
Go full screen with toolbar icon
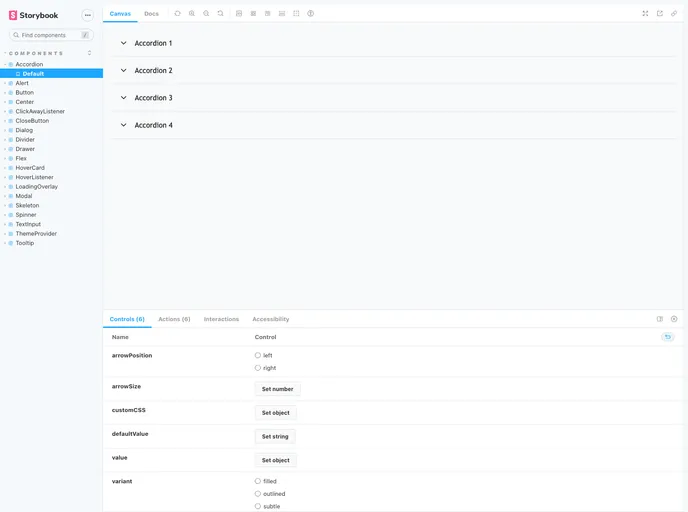tap(645, 14)
